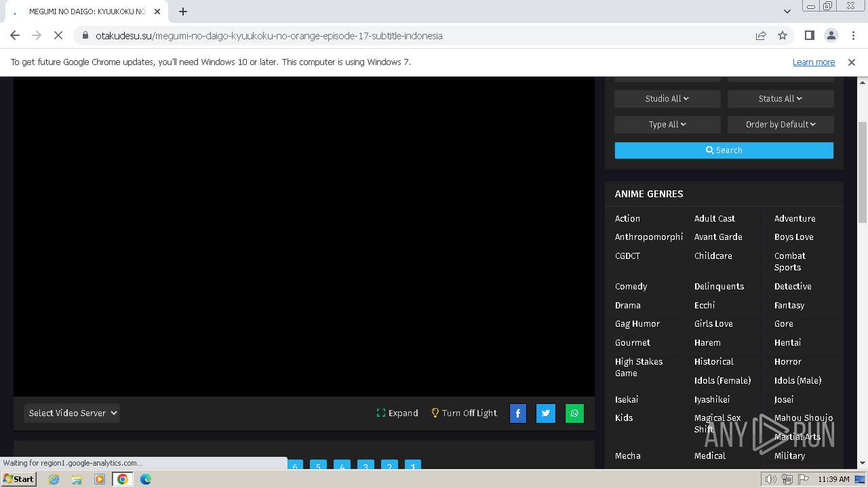Open the Chrome side panel
Image resolution: width=868 pixels, height=488 pixels.
(x=809, y=35)
